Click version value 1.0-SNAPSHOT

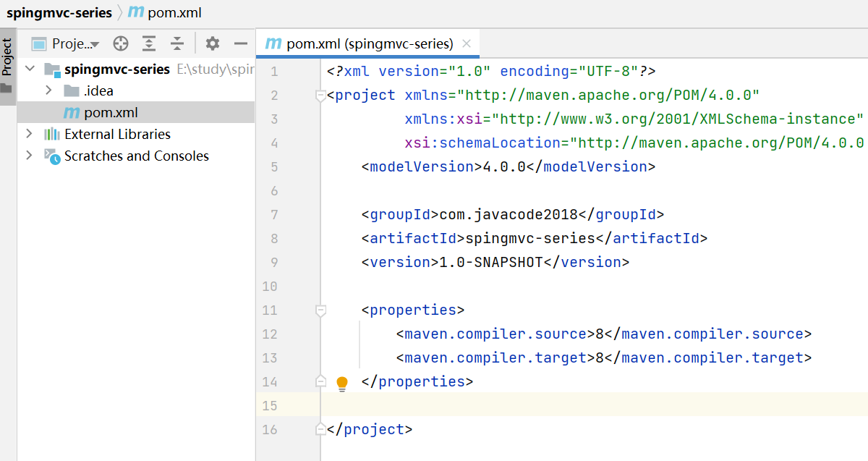(491, 262)
